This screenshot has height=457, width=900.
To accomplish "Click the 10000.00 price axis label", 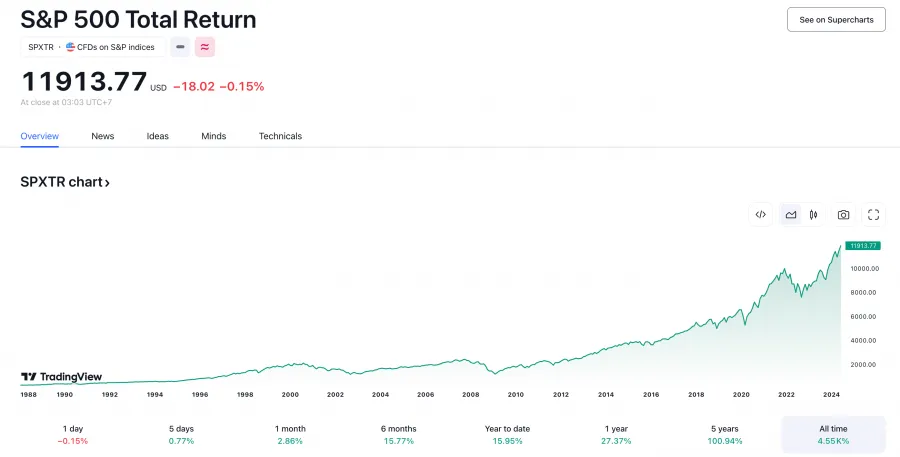I will tap(864, 268).
